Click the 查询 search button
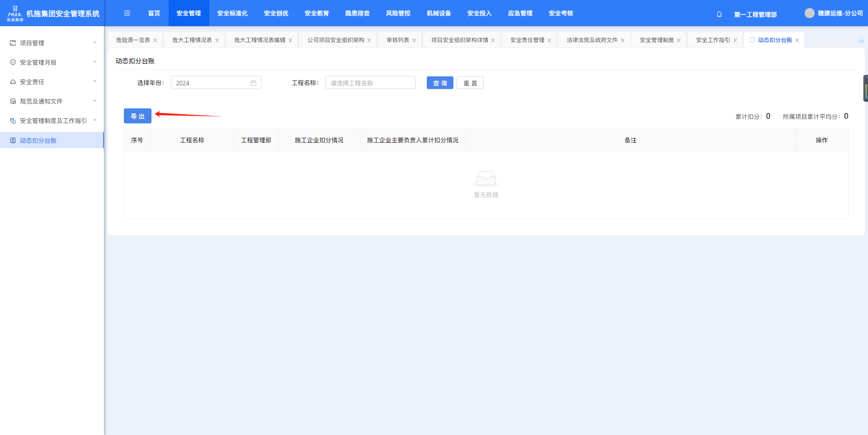The height and width of the screenshot is (435, 868). pyautogui.click(x=439, y=83)
